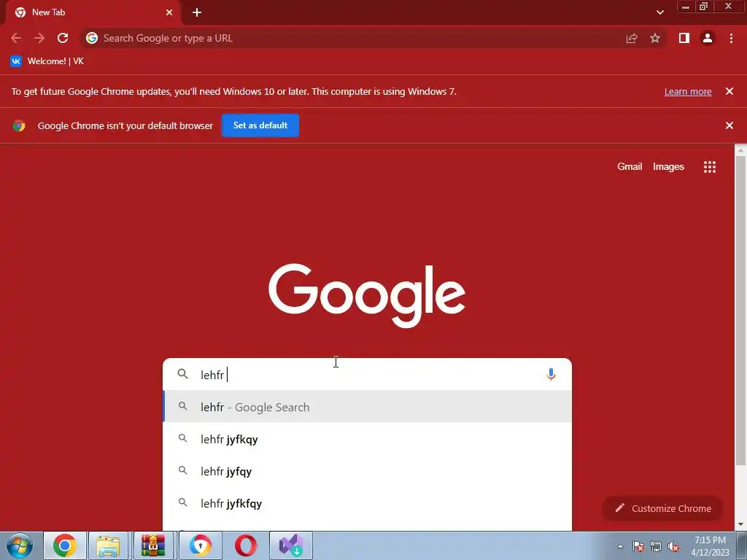This screenshot has height=560, width=747.
Task: Start voice search with the microphone
Action: click(x=551, y=375)
